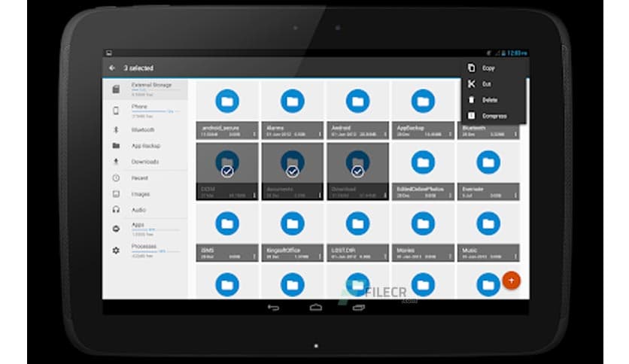This screenshot has width=629, height=364.
Task: Click the 'LOST.DIR' folder name
Action: point(343,250)
